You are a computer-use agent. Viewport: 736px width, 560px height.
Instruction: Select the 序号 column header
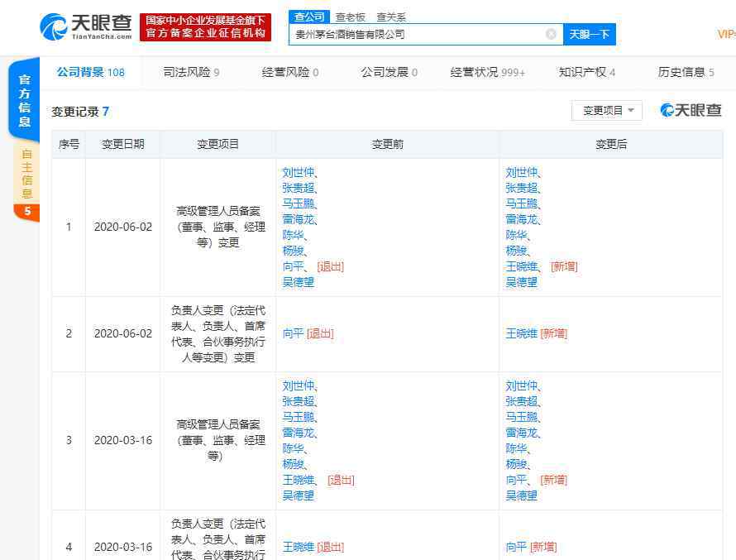tap(69, 144)
